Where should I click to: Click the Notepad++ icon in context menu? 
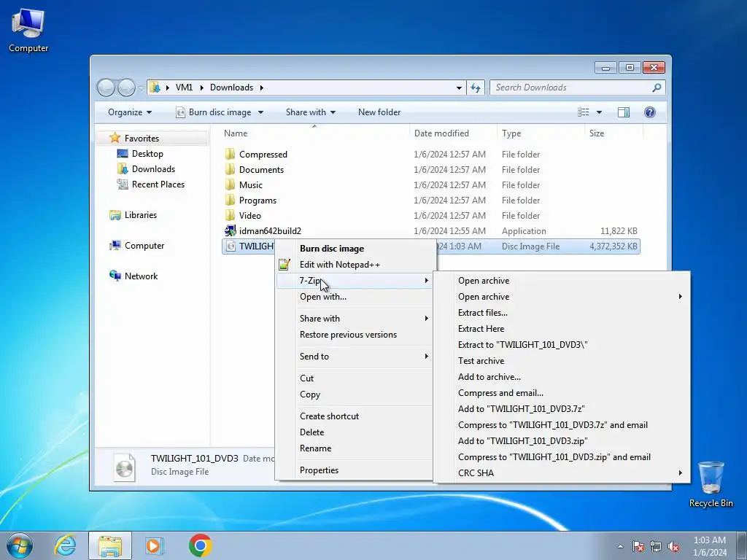(285, 265)
